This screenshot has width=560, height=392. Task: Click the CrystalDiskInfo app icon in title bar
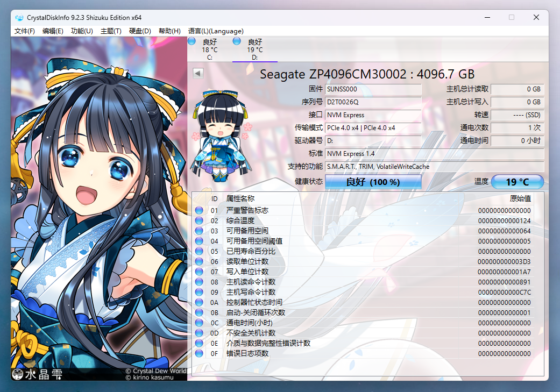[19, 18]
